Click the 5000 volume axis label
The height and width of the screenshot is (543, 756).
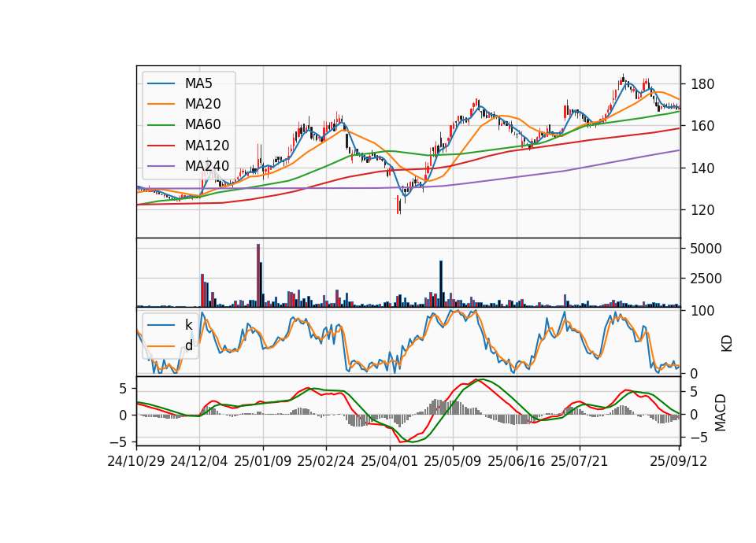pos(706,249)
